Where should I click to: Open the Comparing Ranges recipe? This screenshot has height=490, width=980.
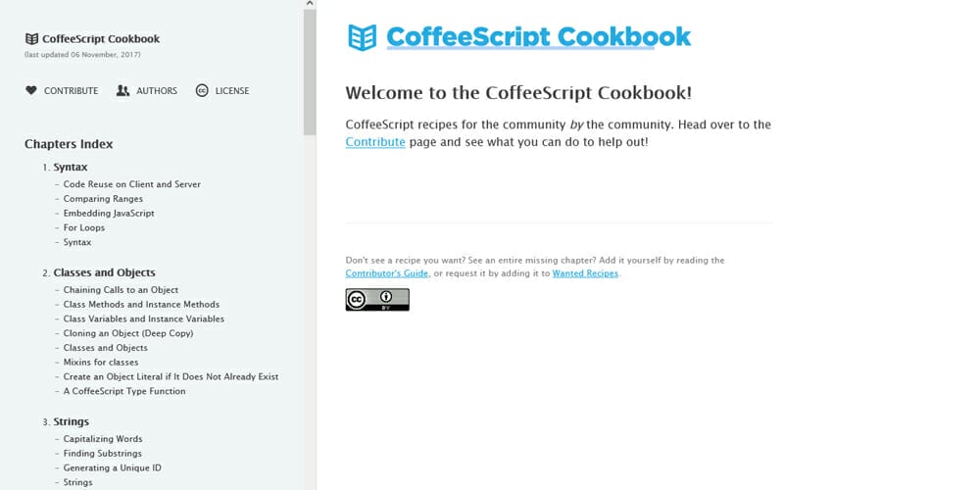[103, 199]
